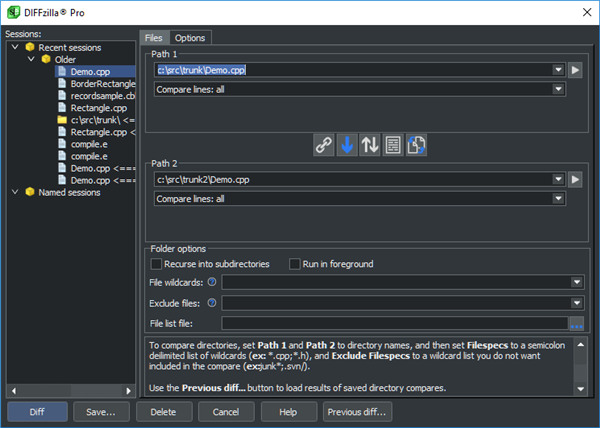The image size is (600, 428).
Task: Open Path 2 Compare lines dropdown
Action: [558, 198]
